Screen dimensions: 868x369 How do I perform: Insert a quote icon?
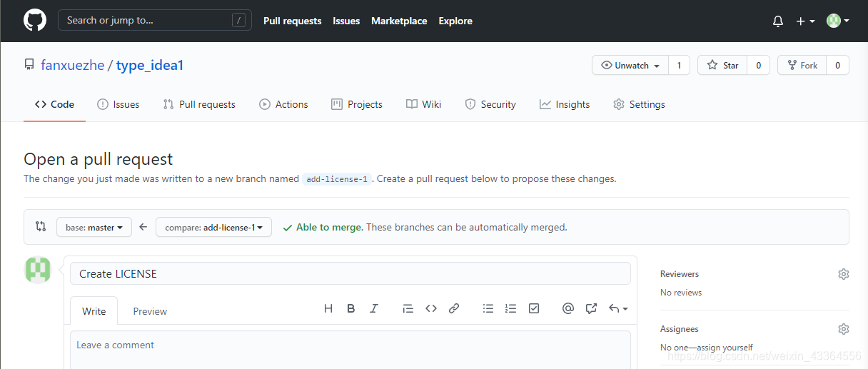pyautogui.click(x=408, y=308)
